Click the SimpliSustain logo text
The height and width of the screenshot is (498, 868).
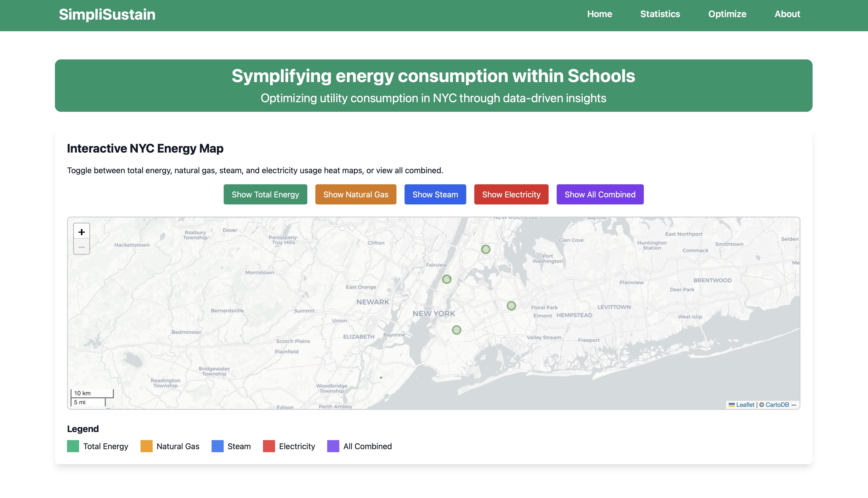coord(107,14)
